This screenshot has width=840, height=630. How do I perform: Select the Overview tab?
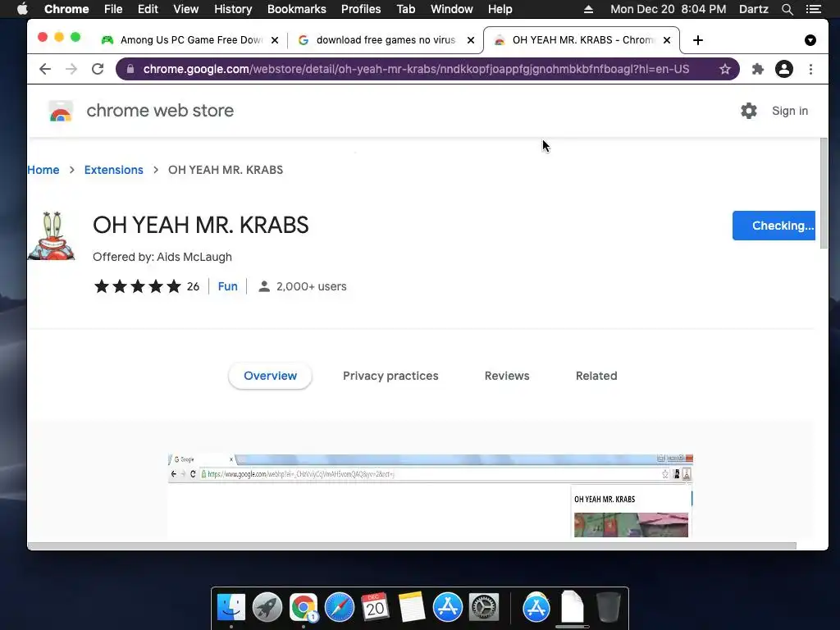270,376
